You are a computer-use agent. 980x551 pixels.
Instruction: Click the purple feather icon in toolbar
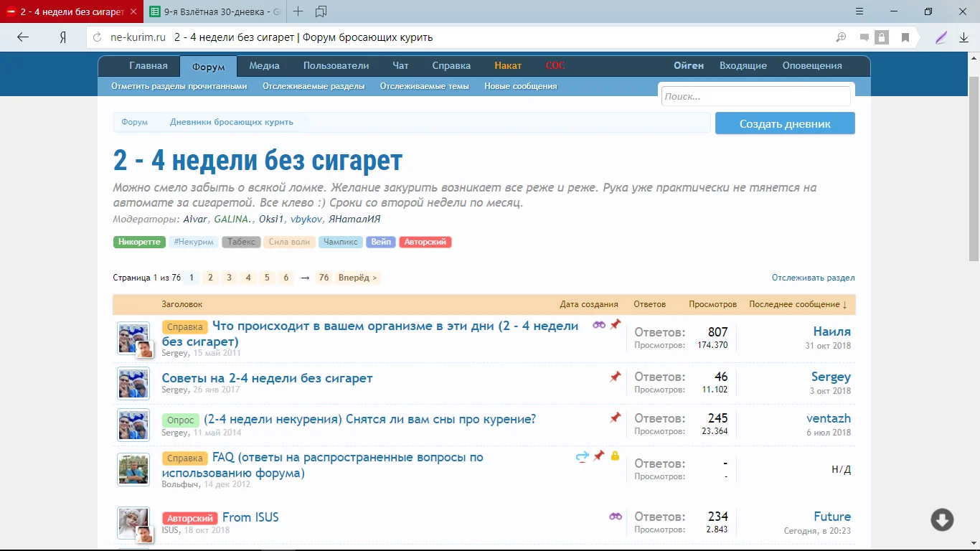[x=941, y=38]
